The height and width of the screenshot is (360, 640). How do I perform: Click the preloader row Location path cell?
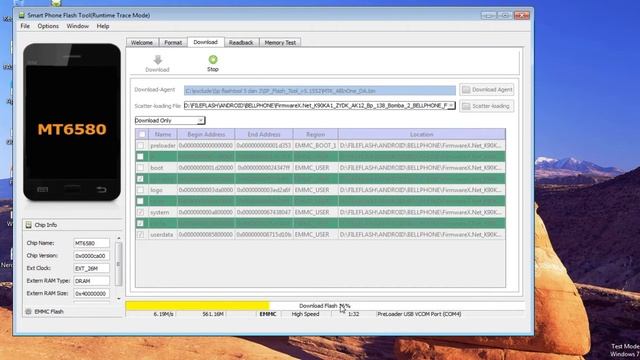(422, 145)
